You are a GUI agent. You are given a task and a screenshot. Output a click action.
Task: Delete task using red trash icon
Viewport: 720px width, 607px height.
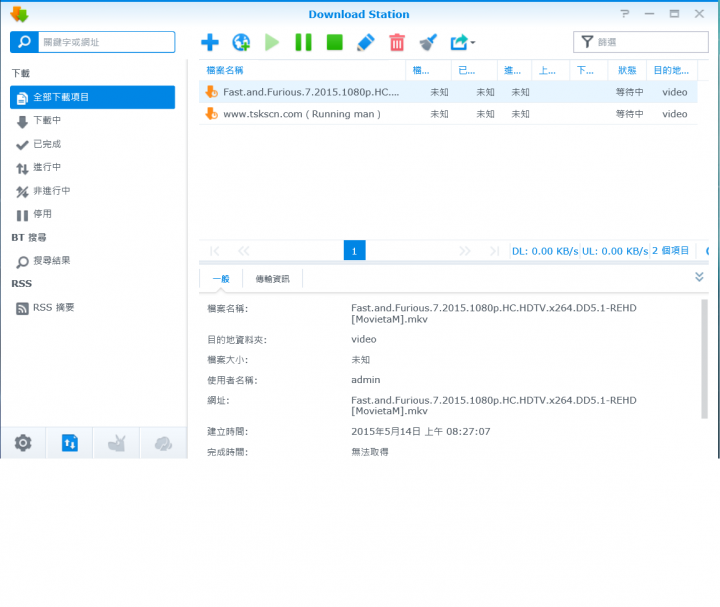[x=397, y=42]
